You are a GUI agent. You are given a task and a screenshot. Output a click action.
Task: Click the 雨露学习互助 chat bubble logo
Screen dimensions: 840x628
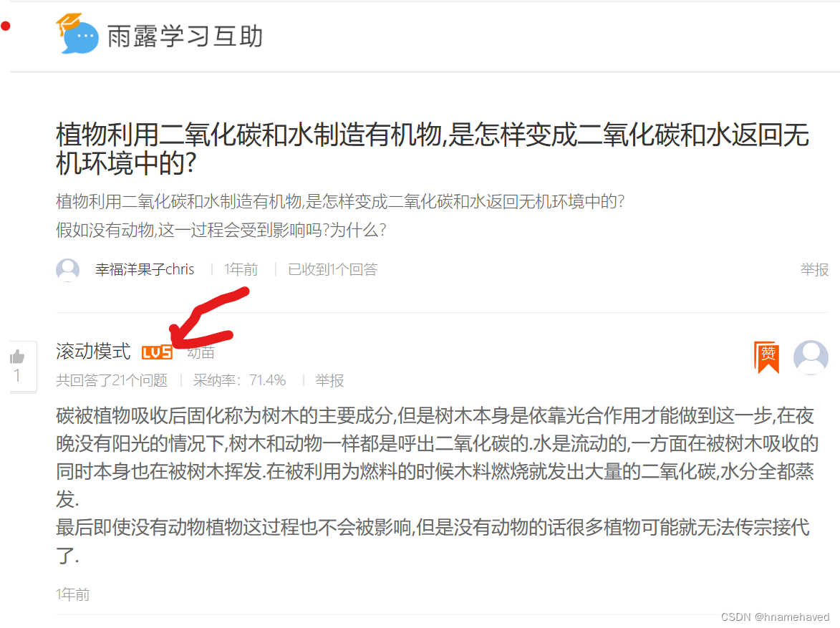(x=77, y=33)
